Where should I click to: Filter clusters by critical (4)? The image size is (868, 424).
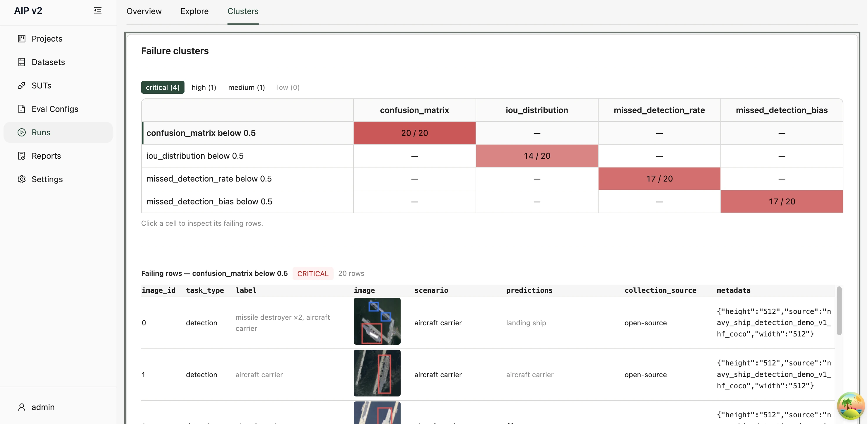(163, 87)
